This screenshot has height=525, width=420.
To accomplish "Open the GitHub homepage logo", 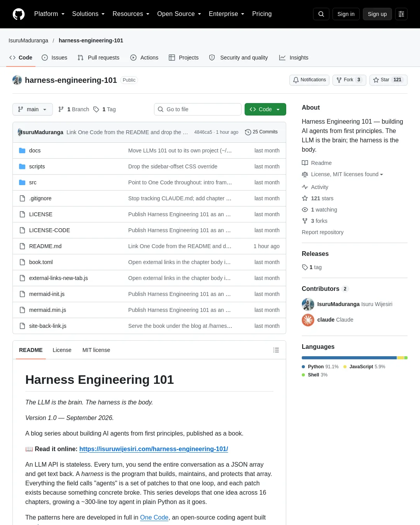I will 19,14.
